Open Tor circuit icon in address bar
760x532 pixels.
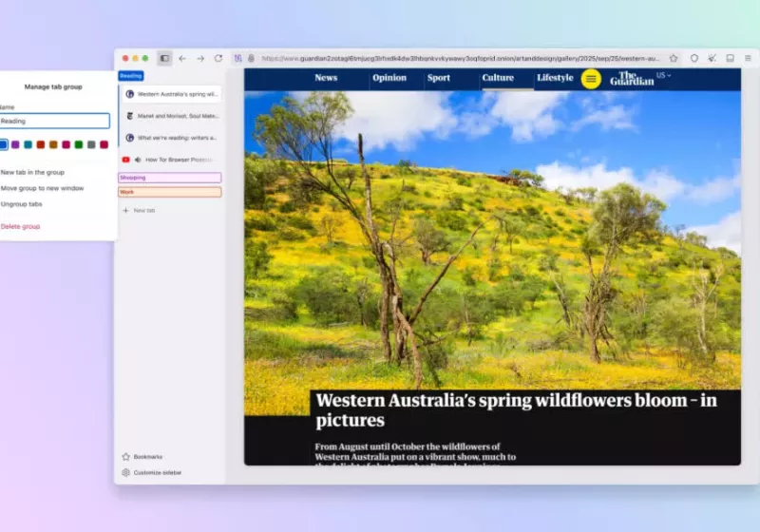click(238, 58)
